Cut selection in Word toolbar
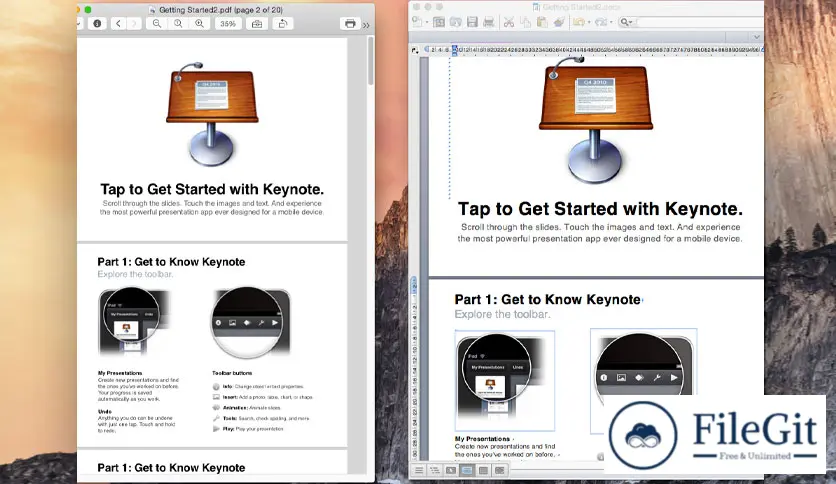The height and width of the screenshot is (484, 836). [x=509, y=22]
